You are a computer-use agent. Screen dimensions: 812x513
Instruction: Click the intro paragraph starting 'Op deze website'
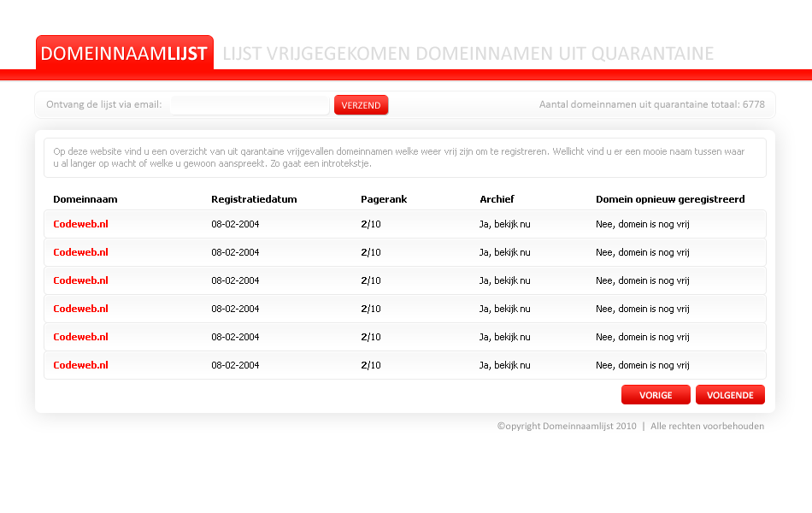tap(399, 157)
